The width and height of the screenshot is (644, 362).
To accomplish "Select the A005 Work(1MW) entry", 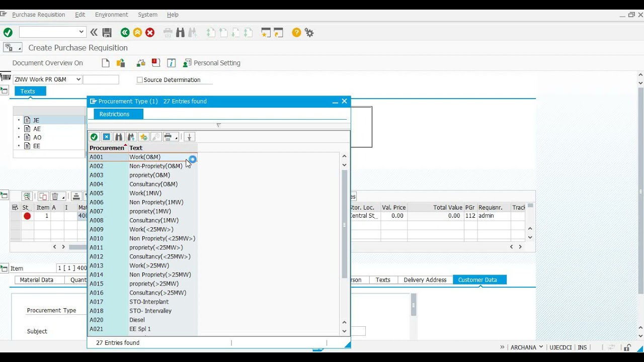I will tap(143, 193).
